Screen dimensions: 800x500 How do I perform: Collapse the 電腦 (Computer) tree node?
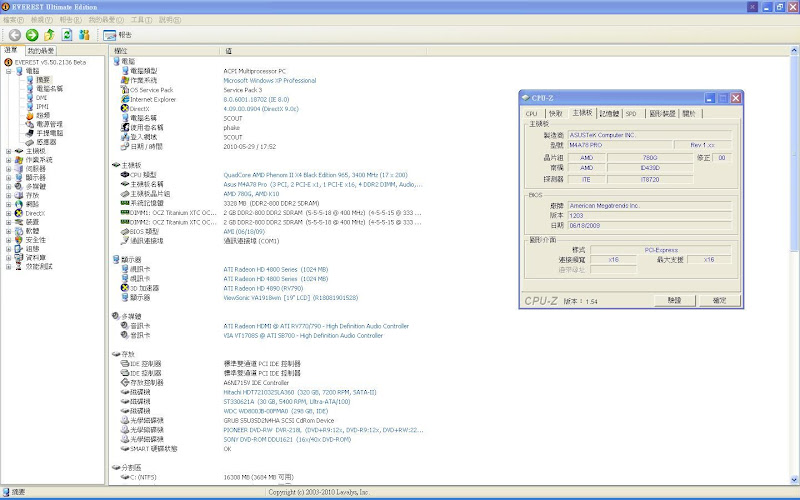click(9, 71)
